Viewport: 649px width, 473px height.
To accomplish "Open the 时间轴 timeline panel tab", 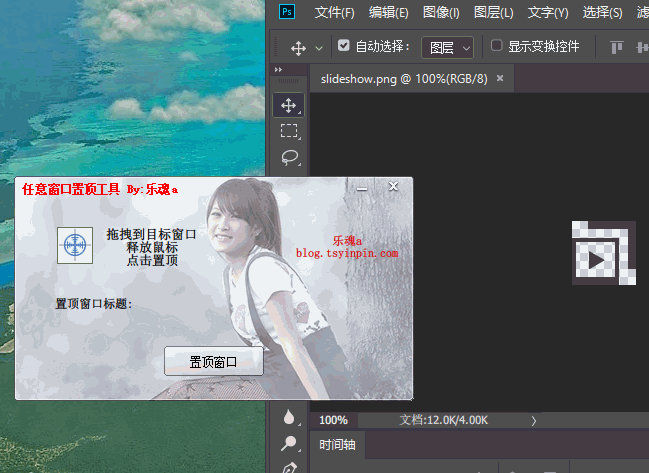I will point(337,445).
